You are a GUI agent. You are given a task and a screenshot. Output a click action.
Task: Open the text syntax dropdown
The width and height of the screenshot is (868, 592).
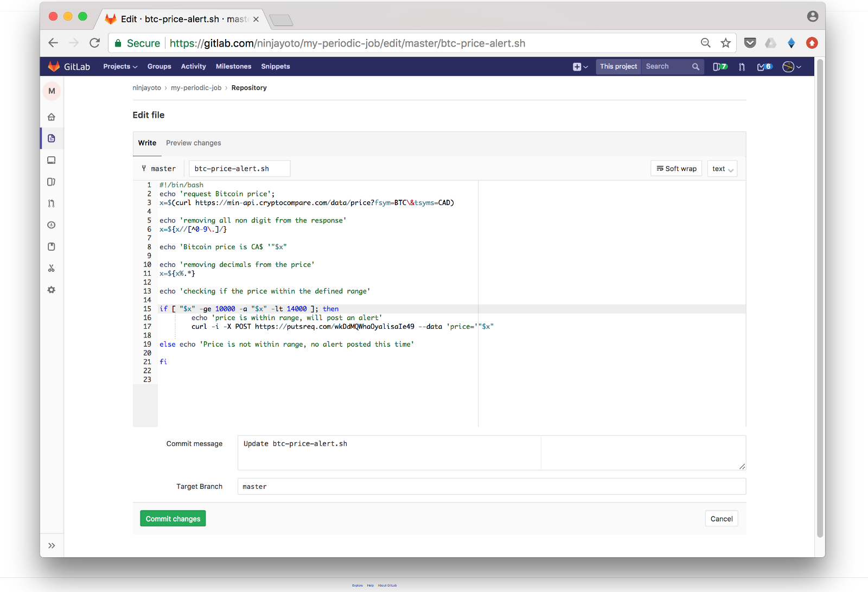[x=722, y=169]
